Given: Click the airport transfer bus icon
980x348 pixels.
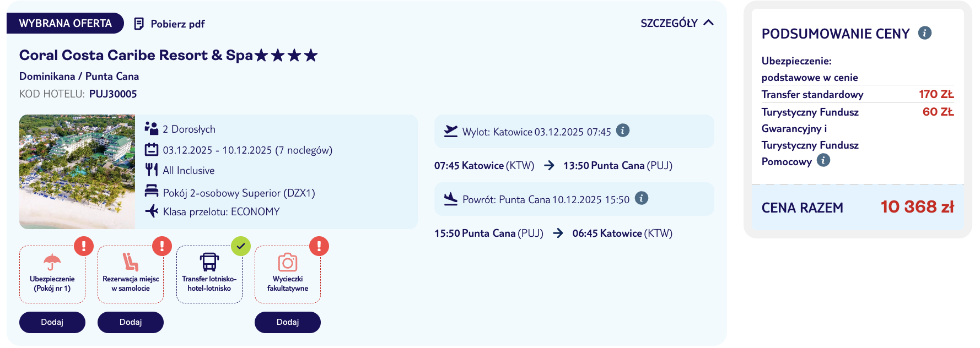Looking at the screenshot, I should coord(209,262).
